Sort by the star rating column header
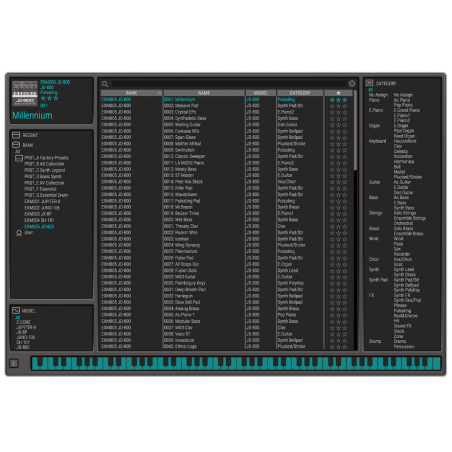This screenshot has width=452, height=452. pyautogui.click(x=338, y=93)
